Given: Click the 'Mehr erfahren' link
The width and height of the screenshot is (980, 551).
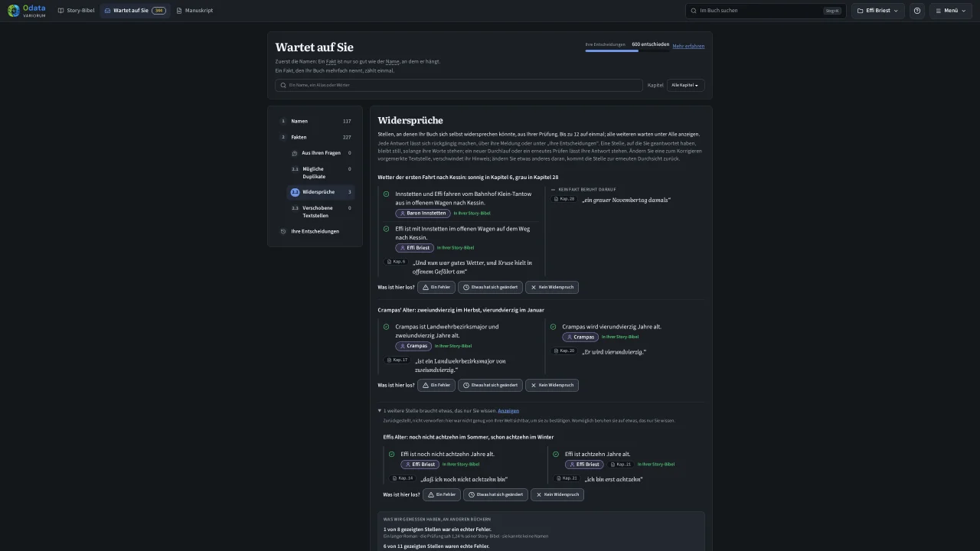Looking at the screenshot, I should [688, 46].
